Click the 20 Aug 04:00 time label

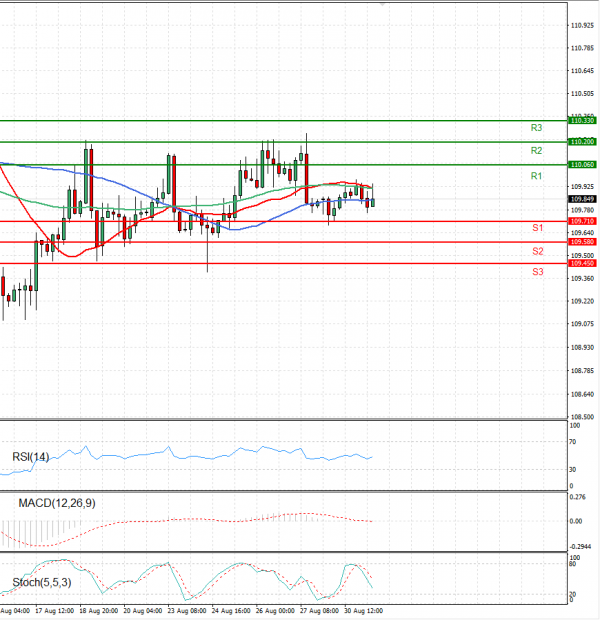coord(143,611)
